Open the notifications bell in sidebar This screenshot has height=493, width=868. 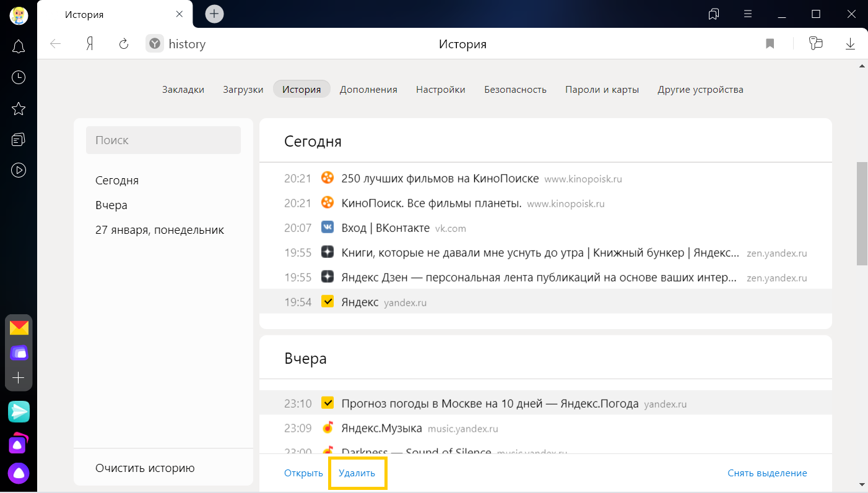click(19, 46)
